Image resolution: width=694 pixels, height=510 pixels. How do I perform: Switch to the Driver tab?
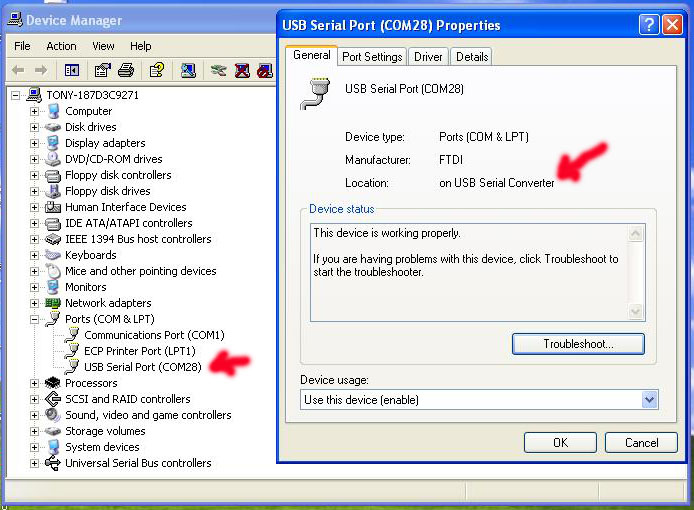coord(428,57)
